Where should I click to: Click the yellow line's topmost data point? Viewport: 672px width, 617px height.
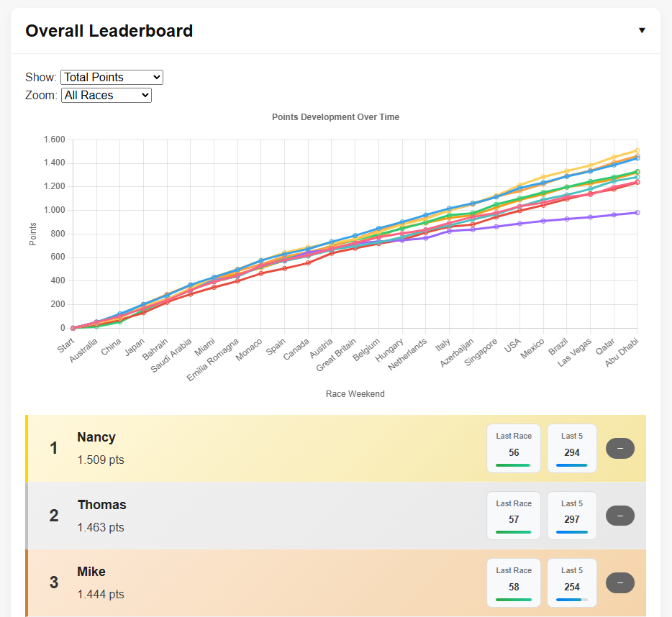tap(637, 150)
